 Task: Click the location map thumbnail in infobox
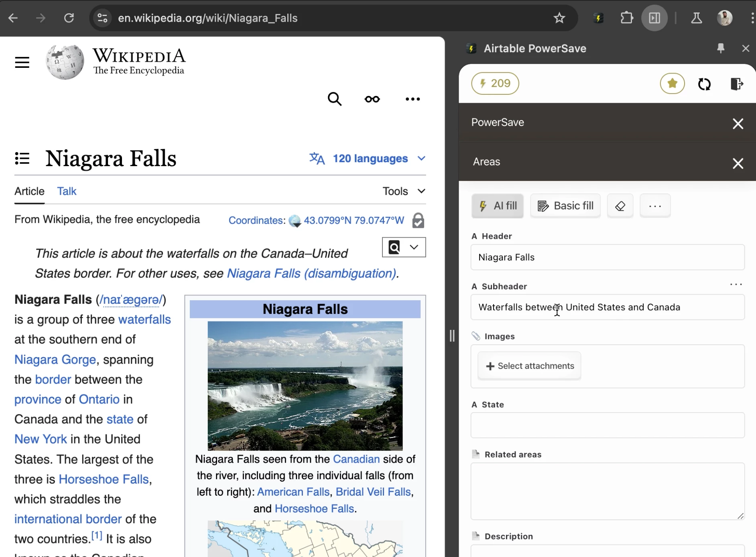(x=305, y=539)
